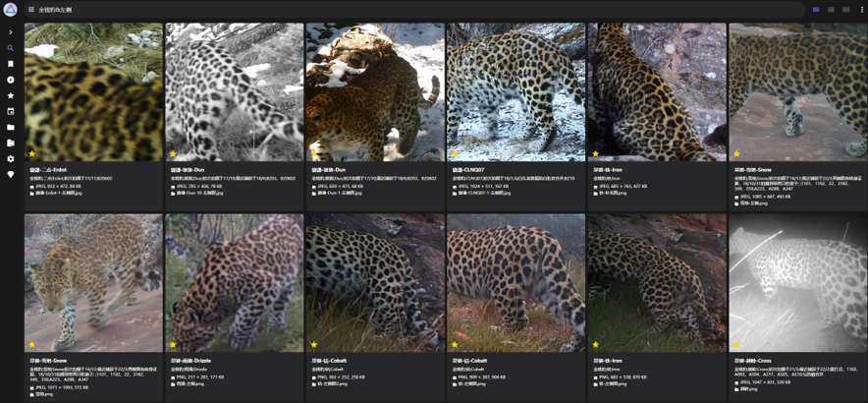The height and width of the screenshot is (403, 868).
Task: Open the Calendar icon in sidebar
Action: point(11,111)
